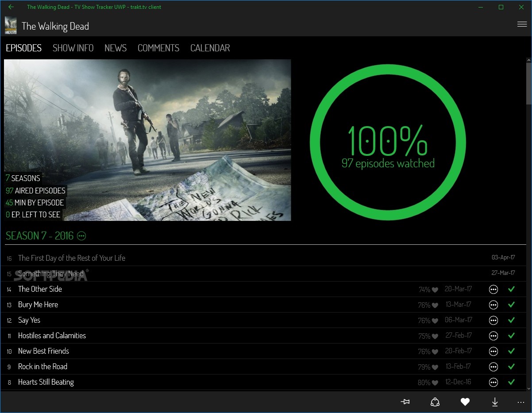Open more options for Hostiles and Calamities
The image size is (532, 413).
pos(493,336)
